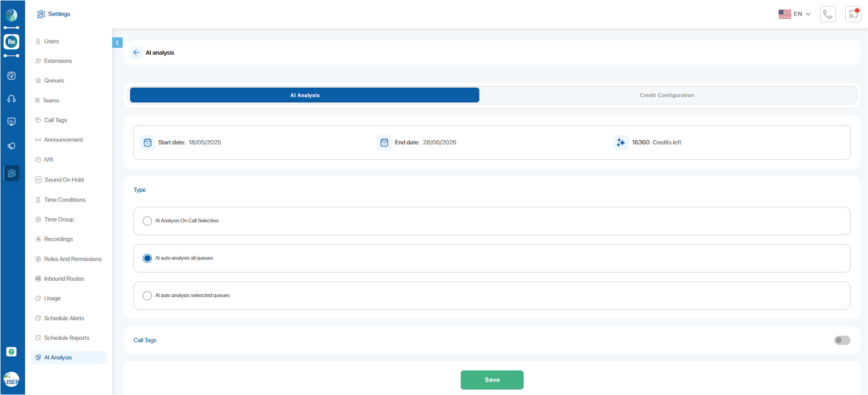Collapse the settings sidebar with chevron
The width and height of the screenshot is (868, 395).
[x=117, y=43]
